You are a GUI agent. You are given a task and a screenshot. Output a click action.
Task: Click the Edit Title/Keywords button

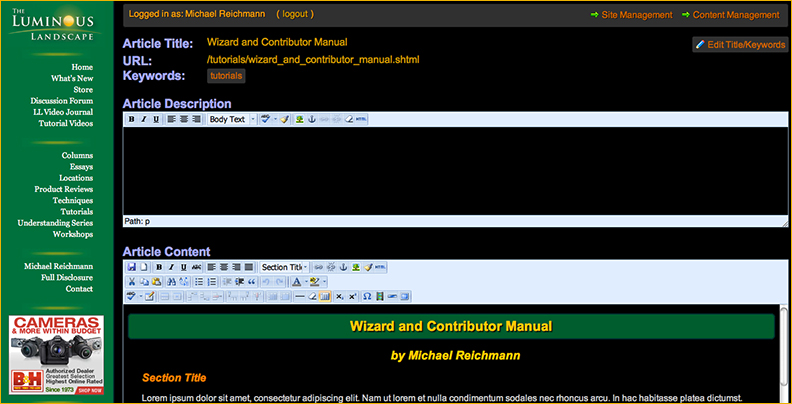coord(740,45)
